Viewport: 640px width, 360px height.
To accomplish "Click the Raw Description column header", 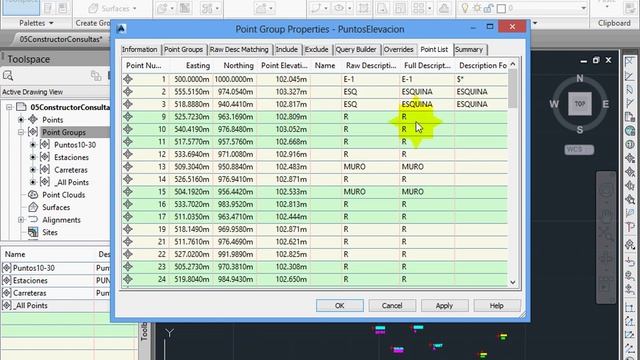I will (371, 65).
